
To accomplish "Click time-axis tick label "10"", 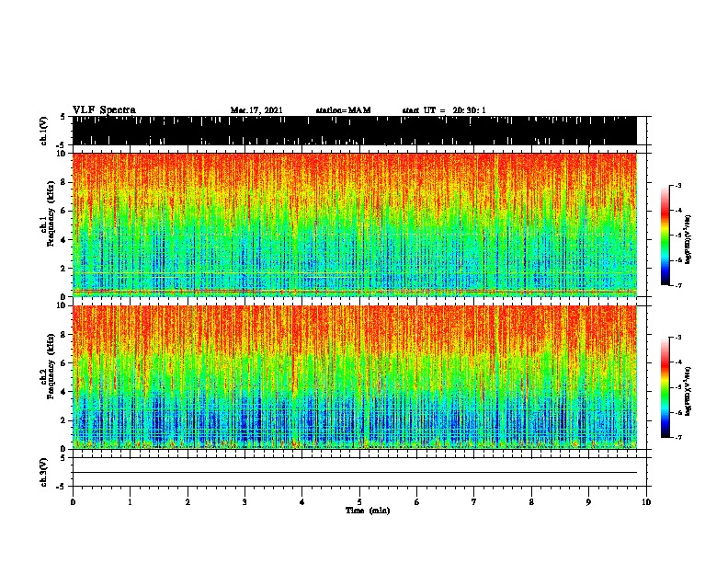I will point(646,501).
